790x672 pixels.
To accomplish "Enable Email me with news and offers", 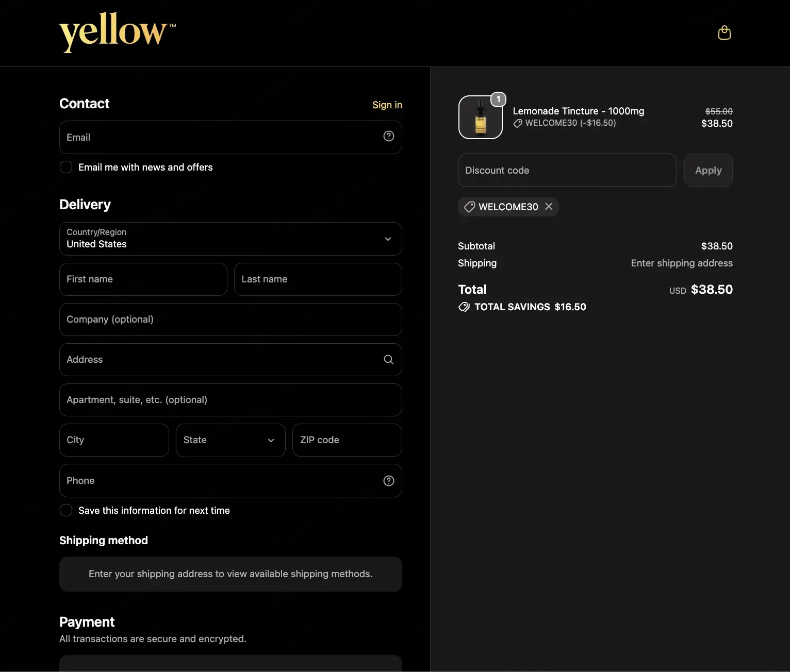I will (66, 167).
